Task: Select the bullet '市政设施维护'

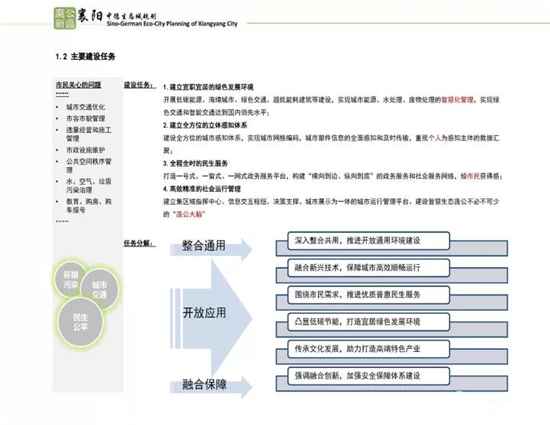Action: [x=86, y=150]
